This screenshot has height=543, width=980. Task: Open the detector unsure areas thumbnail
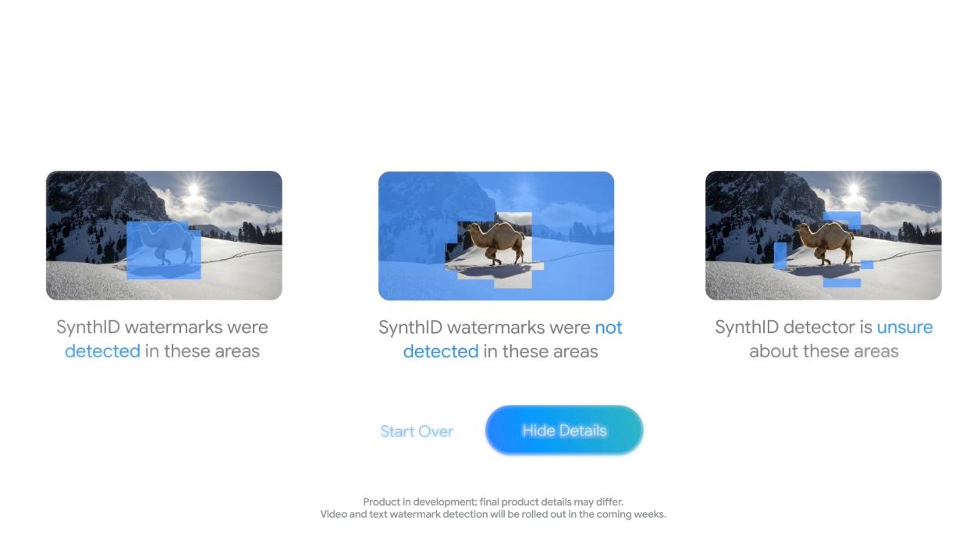(823, 236)
